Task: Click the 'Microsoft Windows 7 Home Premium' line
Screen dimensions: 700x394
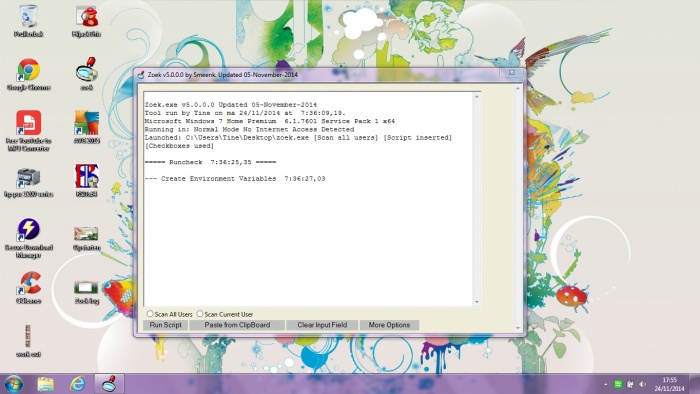Action: click(270, 121)
